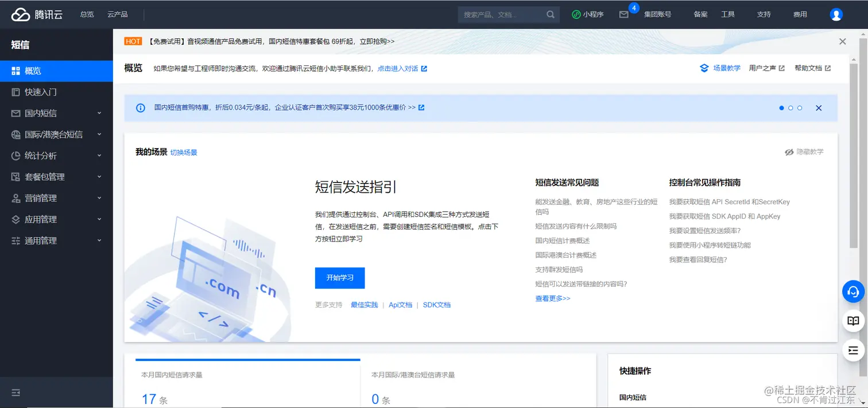
Task: Collapse the sidebar via bottom arrow toggle
Action: (15, 393)
